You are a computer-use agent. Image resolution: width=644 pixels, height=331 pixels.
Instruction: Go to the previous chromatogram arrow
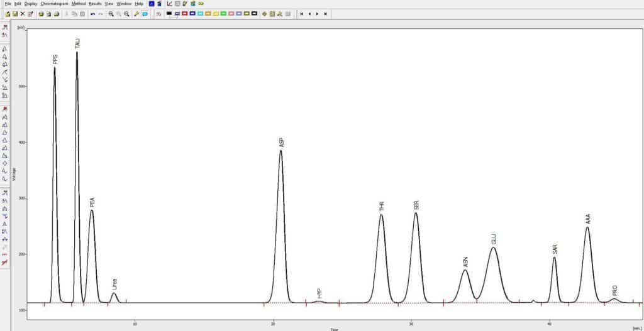click(x=309, y=14)
